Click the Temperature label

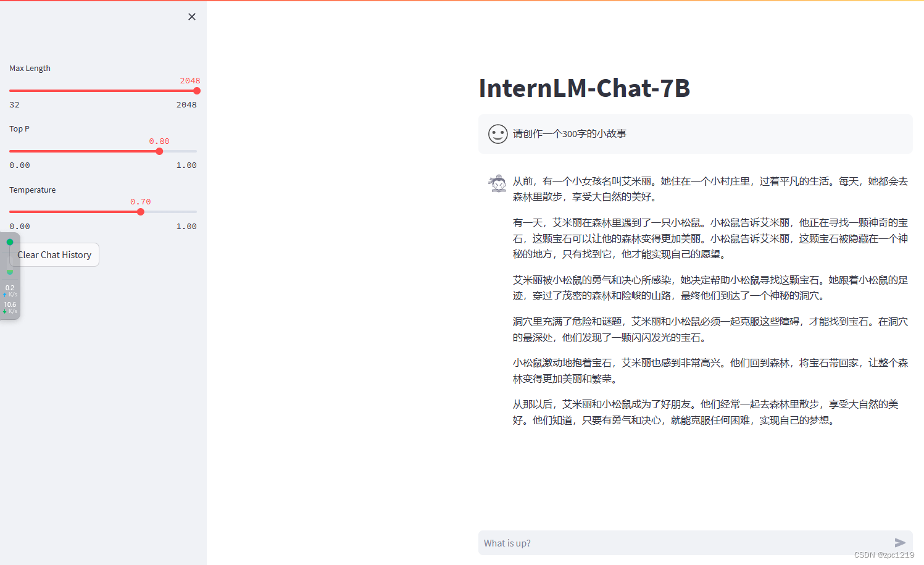click(32, 190)
